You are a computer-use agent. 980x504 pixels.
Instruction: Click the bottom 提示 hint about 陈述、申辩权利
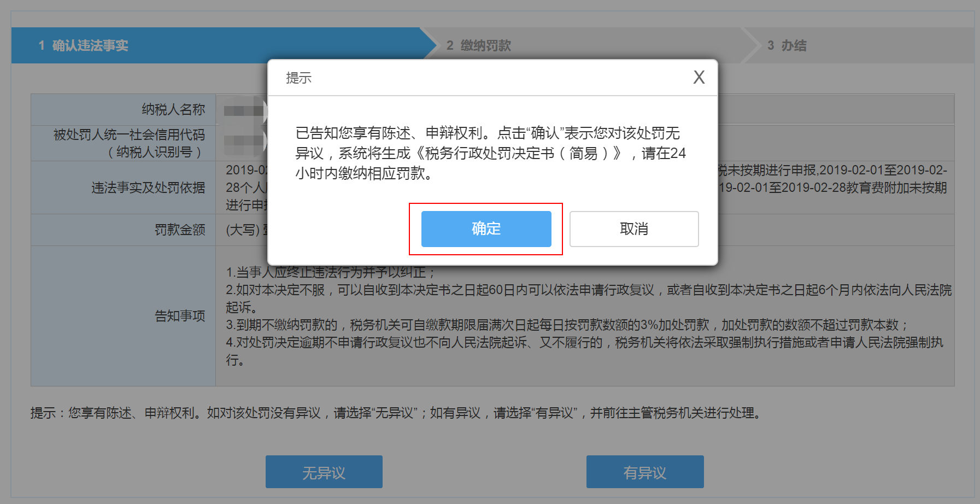click(396, 413)
